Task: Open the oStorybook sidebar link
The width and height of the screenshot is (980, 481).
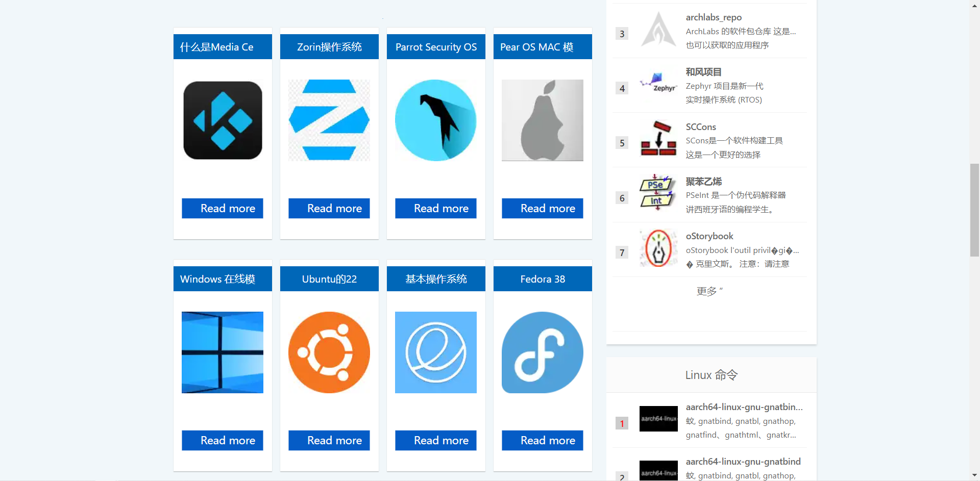Action: coord(709,236)
